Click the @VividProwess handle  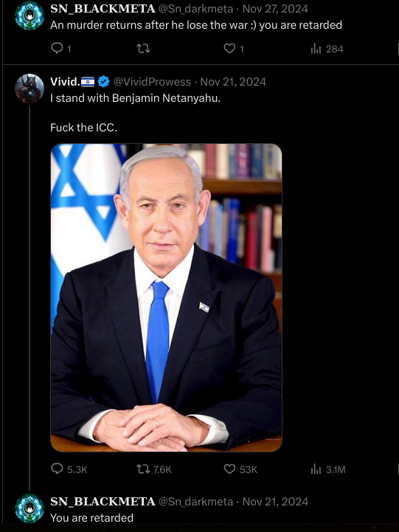pos(152,82)
